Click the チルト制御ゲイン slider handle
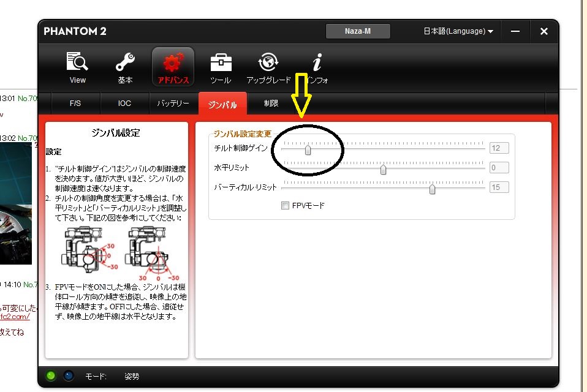The height and width of the screenshot is (392, 587). (x=308, y=150)
